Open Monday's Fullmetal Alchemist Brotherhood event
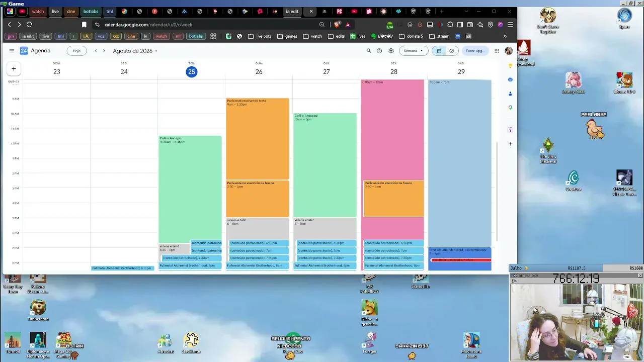Screen dimensions: 644x362 (122, 268)
